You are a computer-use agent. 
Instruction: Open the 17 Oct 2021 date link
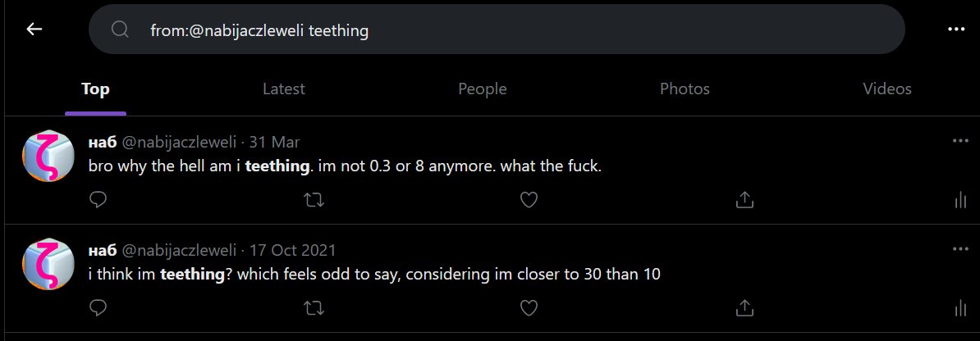coord(292,250)
